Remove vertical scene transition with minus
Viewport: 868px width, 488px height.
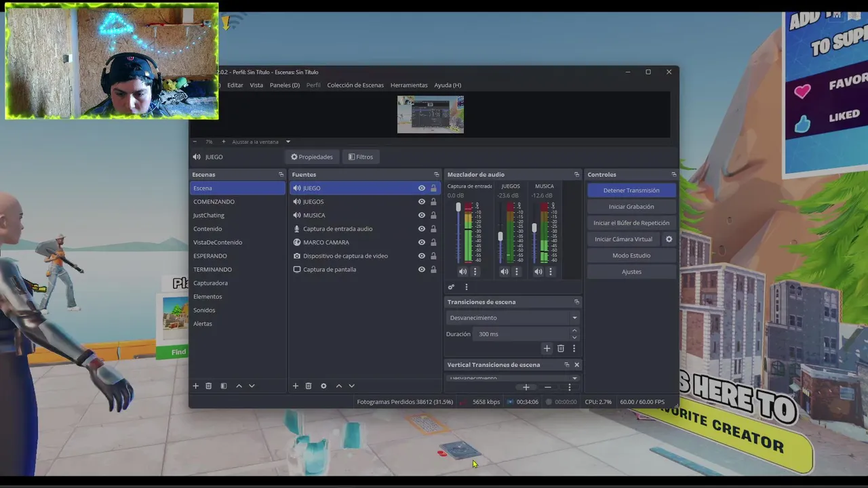pos(548,387)
